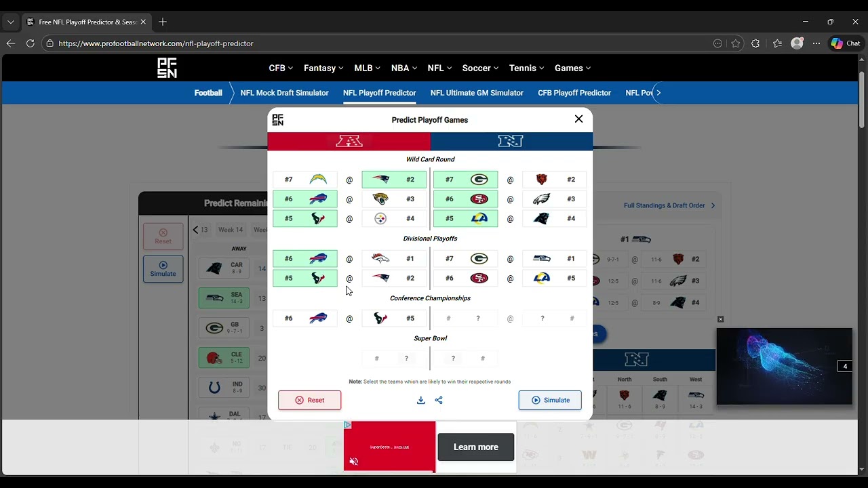Unmute the ad video

click(x=353, y=462)
